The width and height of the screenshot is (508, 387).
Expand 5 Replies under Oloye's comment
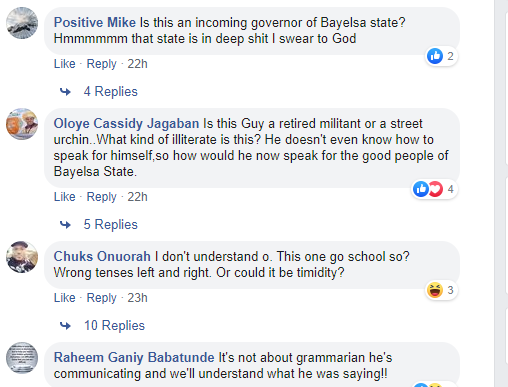(x=111, y=225)
